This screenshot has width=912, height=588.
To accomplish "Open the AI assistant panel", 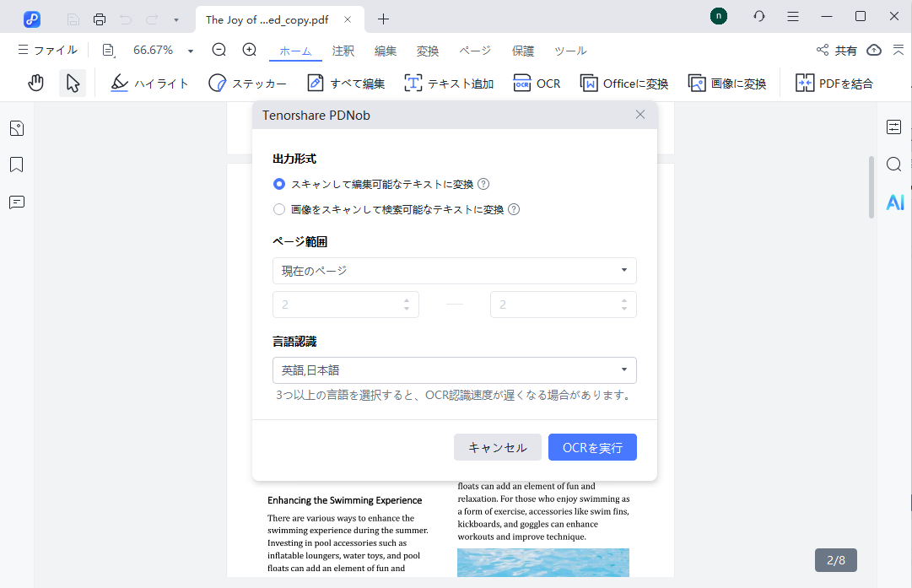I will [894, 202].
